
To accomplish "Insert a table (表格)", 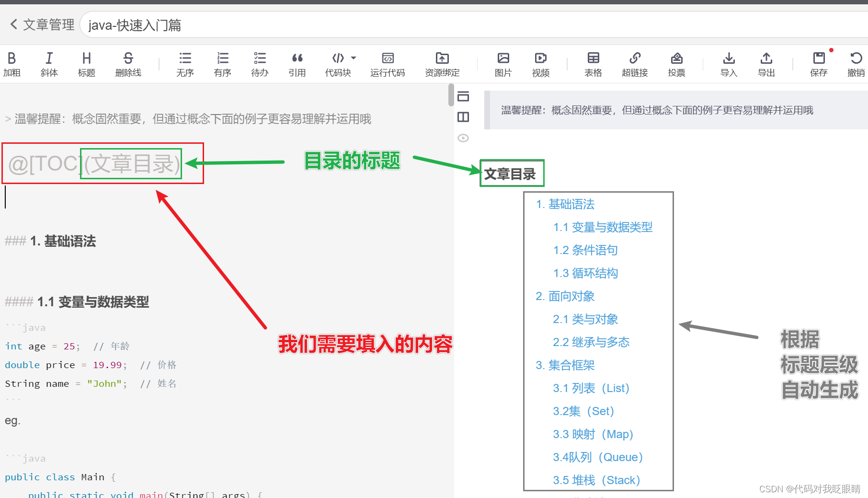I will pyautogui.click(x=593, y=64).
